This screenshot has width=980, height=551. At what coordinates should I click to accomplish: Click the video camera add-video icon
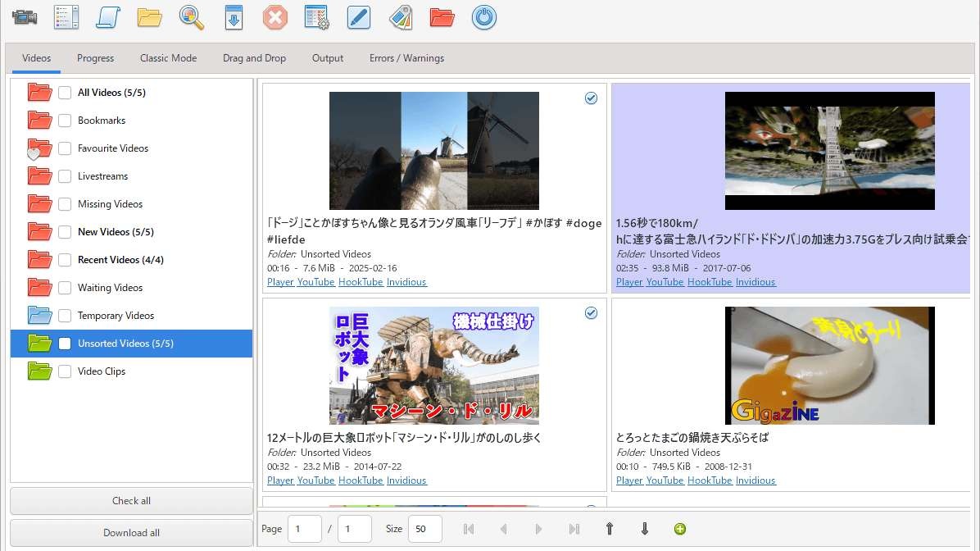tap(25, 17)
